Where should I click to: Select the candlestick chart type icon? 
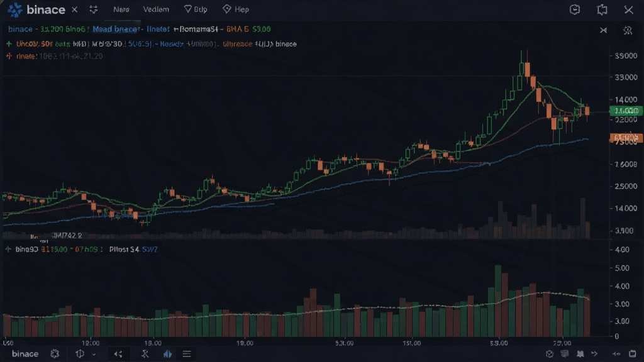[167, 354]
